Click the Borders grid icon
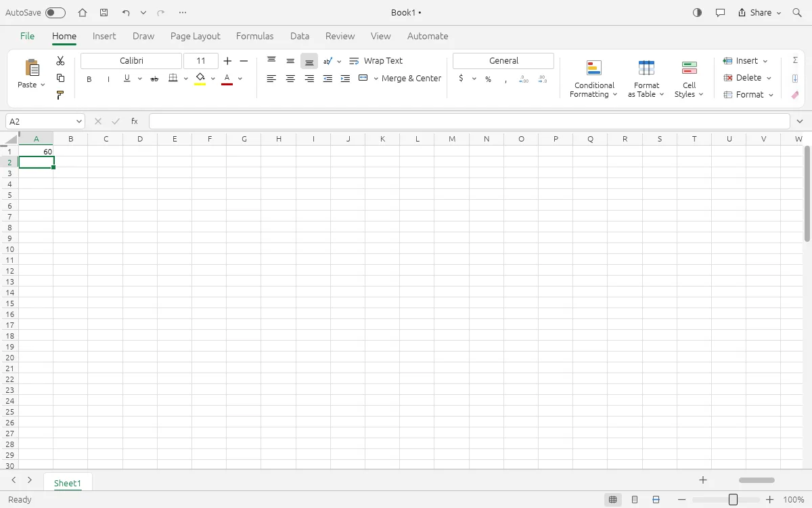The image size is (812, 508). (173, 79)
